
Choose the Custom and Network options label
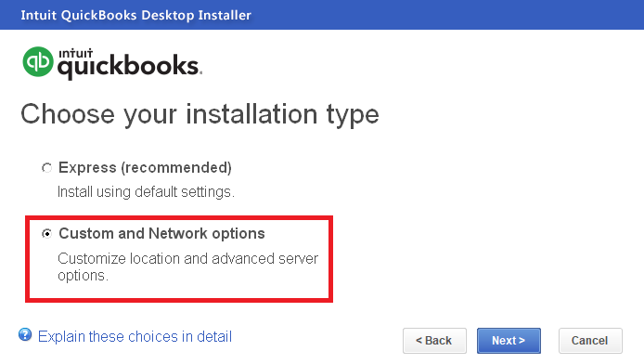[161, 233]
